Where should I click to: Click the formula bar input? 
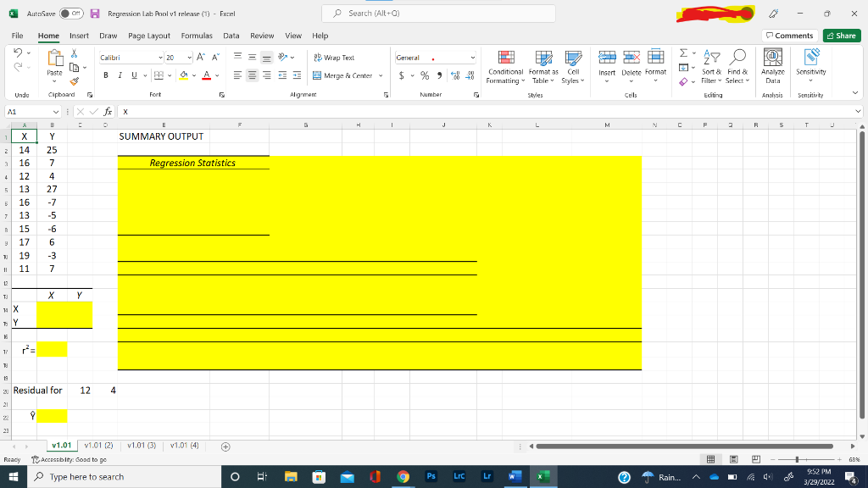pos(487,112)
